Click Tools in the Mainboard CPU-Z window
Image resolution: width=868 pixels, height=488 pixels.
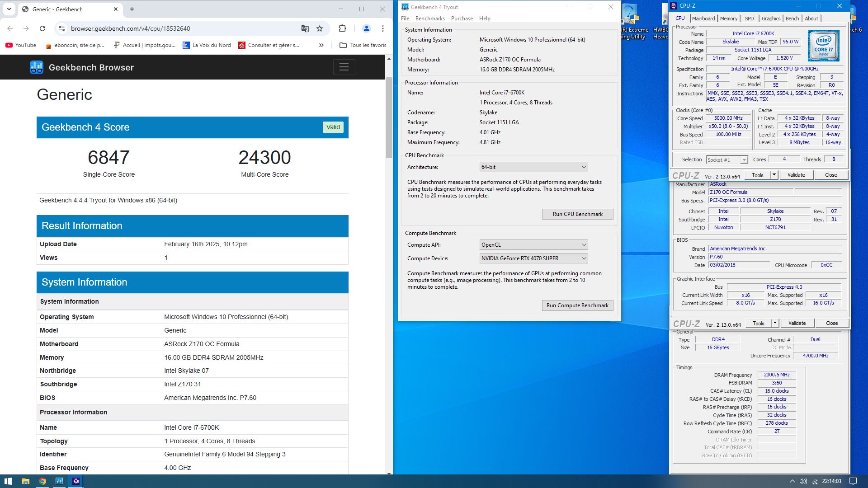(x=758, y=324)
